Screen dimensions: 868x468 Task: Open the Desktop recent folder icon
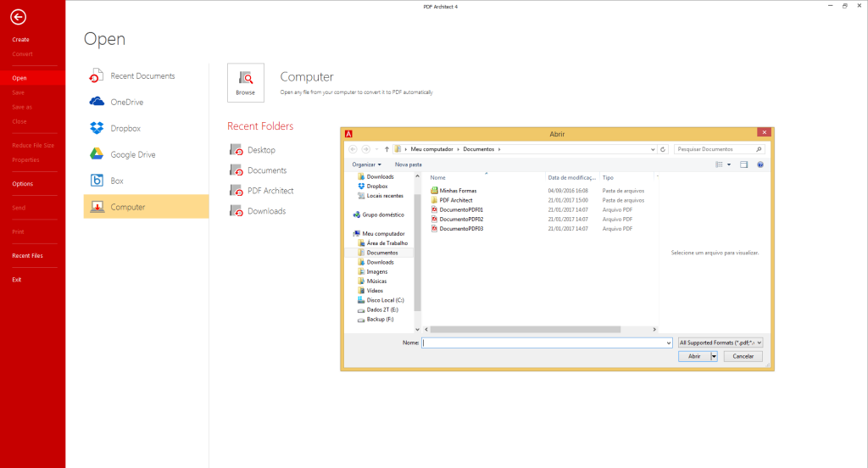(x=236, y=150)
